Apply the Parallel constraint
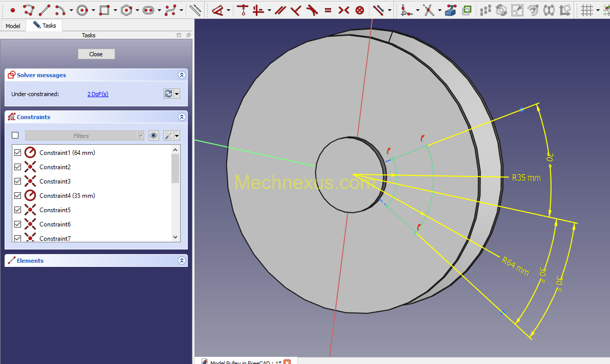 click(280, 10)
